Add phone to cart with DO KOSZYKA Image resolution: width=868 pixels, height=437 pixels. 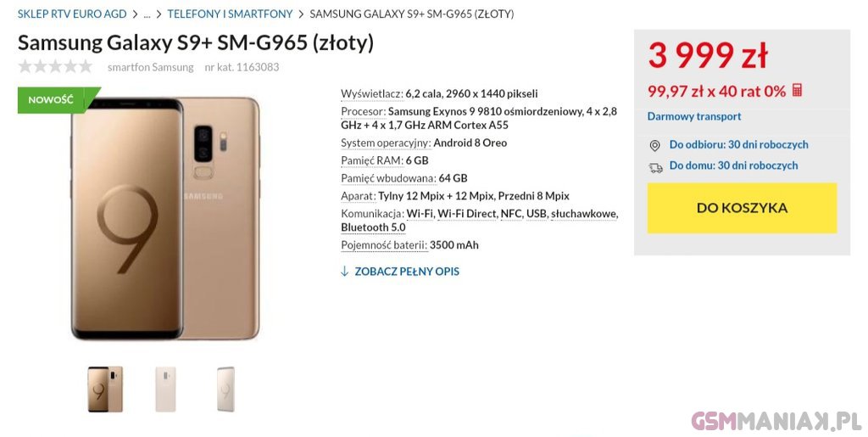click(x=742, y=208)
